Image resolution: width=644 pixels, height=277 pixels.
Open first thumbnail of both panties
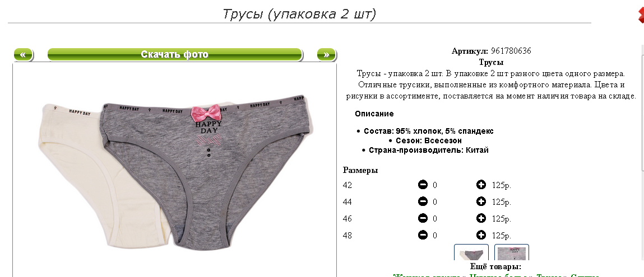[x=471, y=252]
